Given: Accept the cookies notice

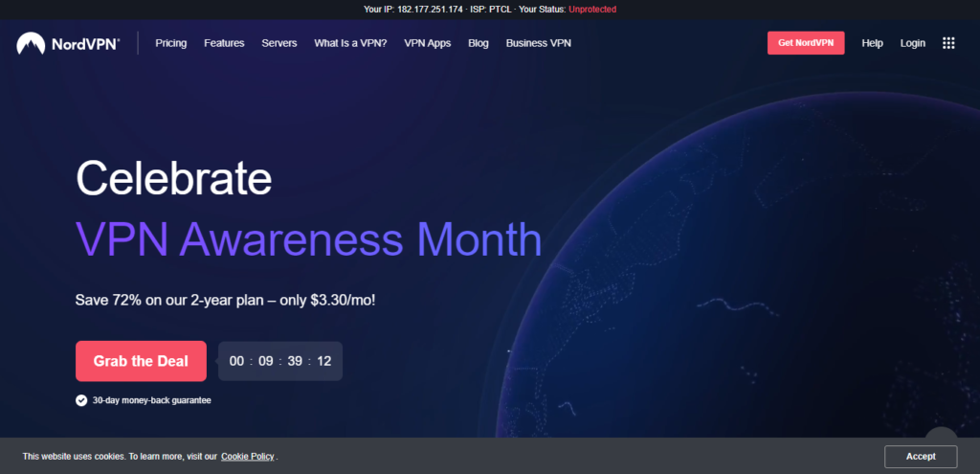Looking at the screenshot, I should (921, 457).
